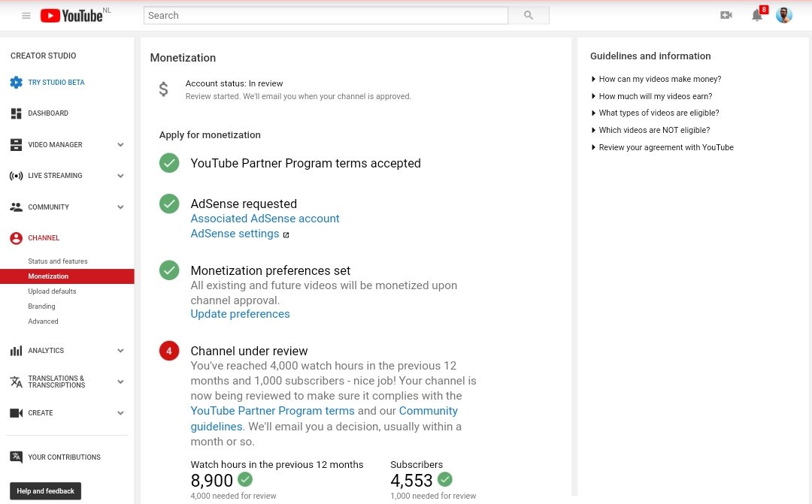This screenshot has width=812, height=504.
Task: Click the '4,000 needed for review' text
Action: tap(233, 496)
